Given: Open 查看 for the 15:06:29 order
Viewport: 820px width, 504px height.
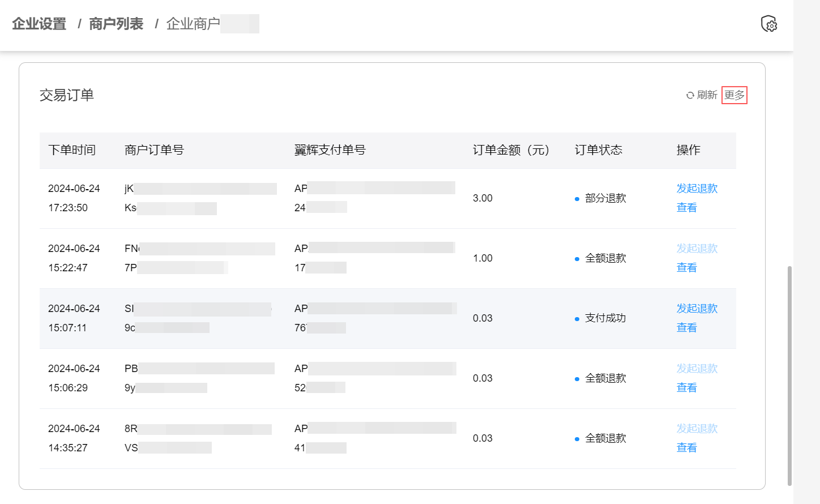Looking at the screenshot, I should click(x=686, y=387).
